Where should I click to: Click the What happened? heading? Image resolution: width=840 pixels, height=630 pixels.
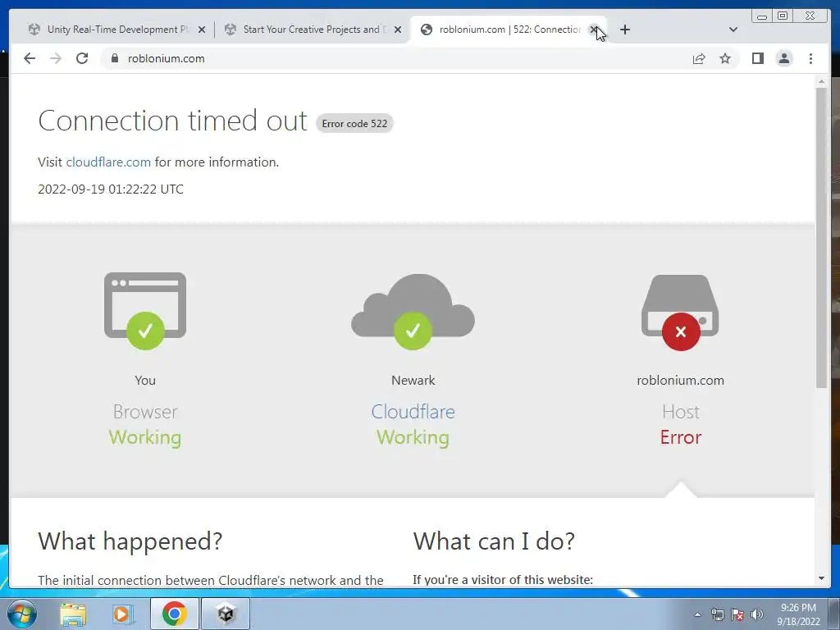(x=130, y=541)
